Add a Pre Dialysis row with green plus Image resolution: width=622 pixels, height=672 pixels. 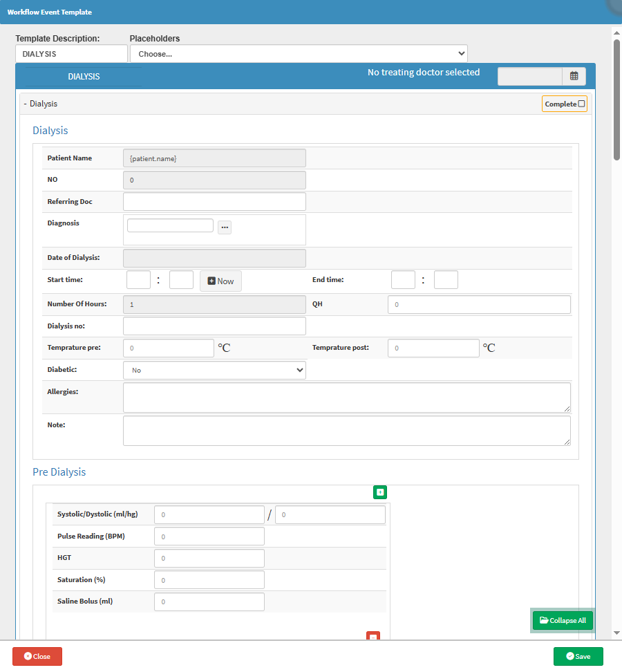tap(380, 492)
